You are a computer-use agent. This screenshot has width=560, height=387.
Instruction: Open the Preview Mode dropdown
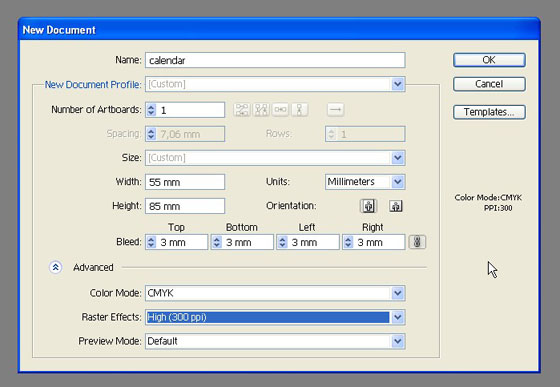pyautogui.click(x=398, y=341)
